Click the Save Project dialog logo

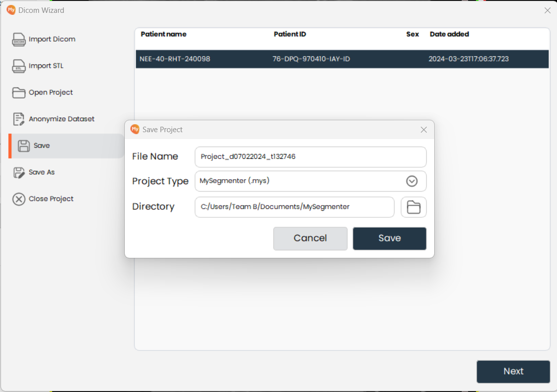pyautogui.click(x=135, y=129)
